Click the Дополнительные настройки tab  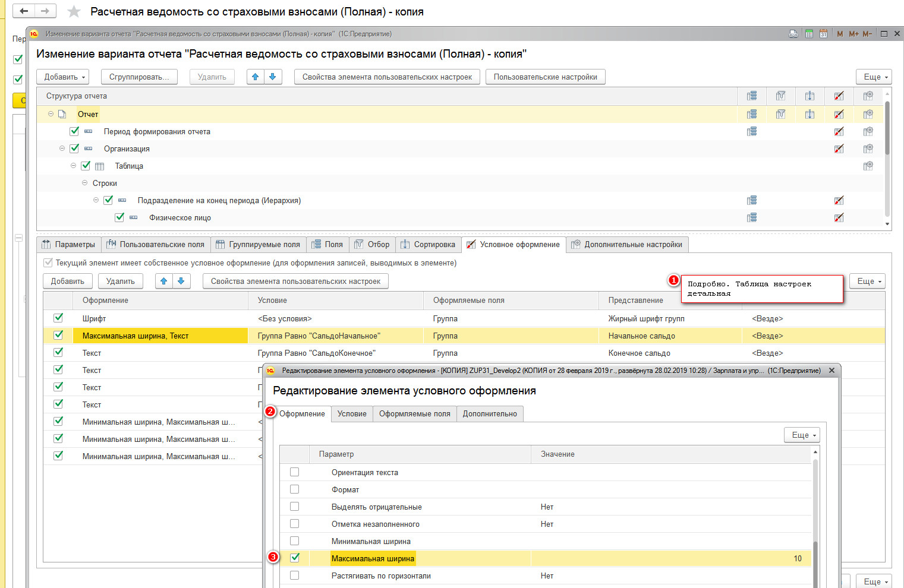point(628,245)
